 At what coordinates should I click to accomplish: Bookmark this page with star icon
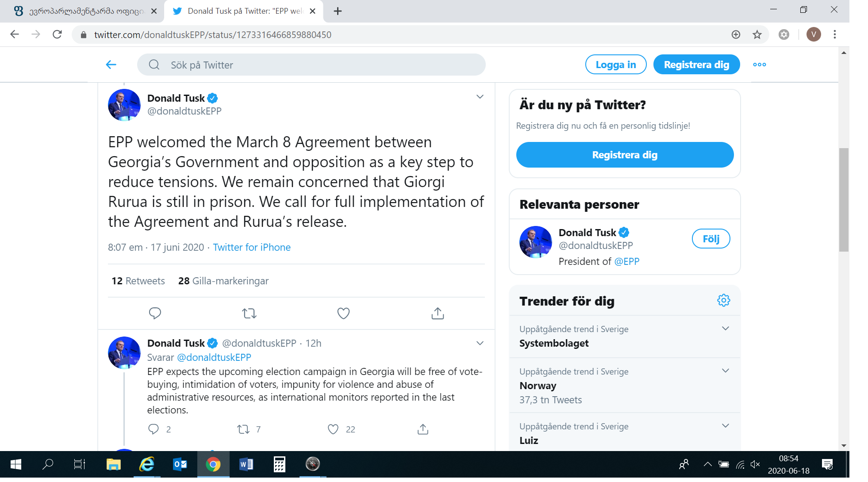[757, 34]
